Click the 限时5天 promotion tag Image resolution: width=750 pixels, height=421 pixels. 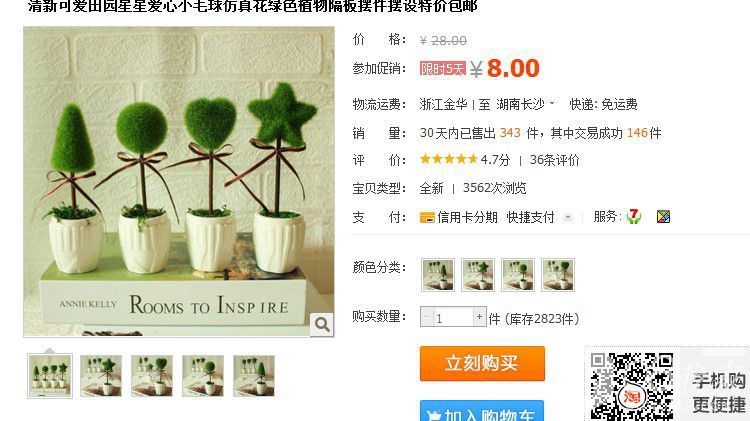coord(442,69)
